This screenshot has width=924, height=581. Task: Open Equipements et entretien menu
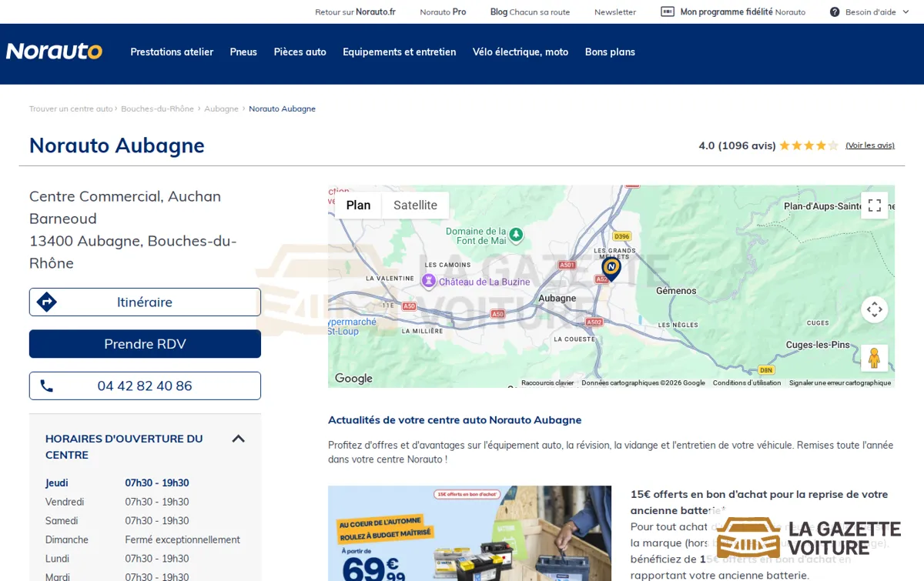coord(400,52)
